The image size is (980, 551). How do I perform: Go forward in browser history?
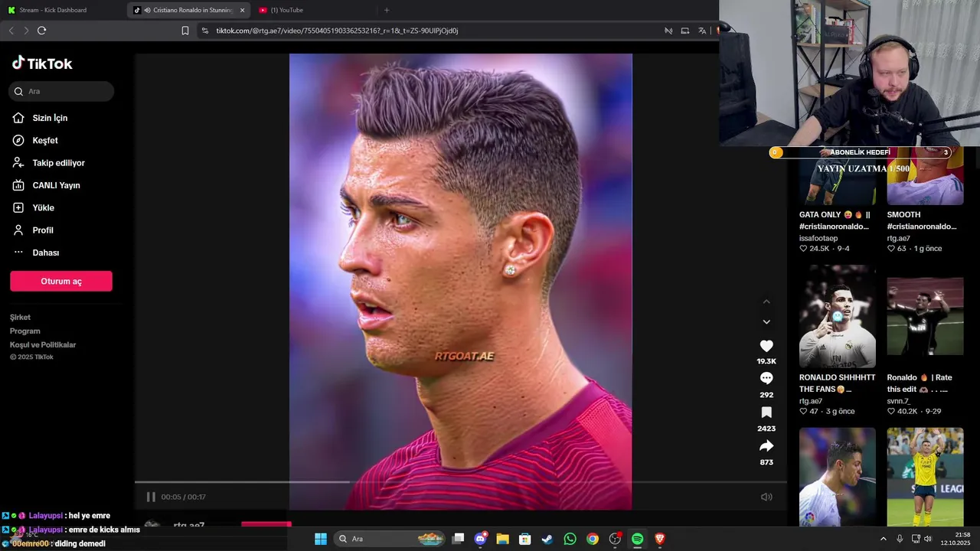tap(26, 31)
